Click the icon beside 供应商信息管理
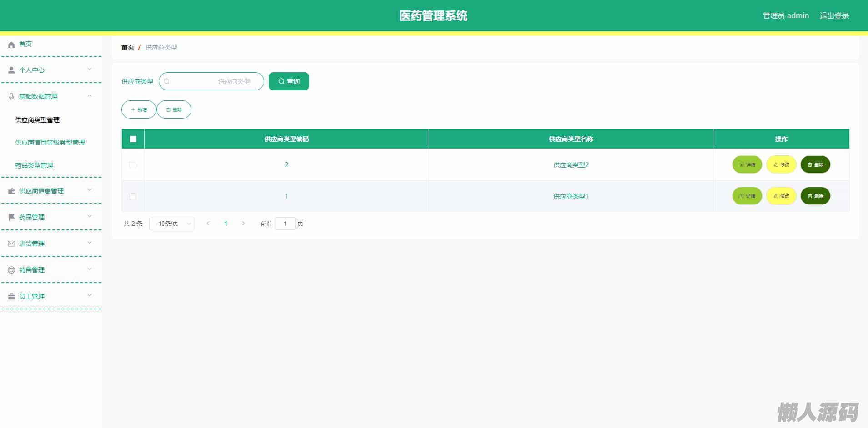Screen dimensions: 868x428 point(11,191)
